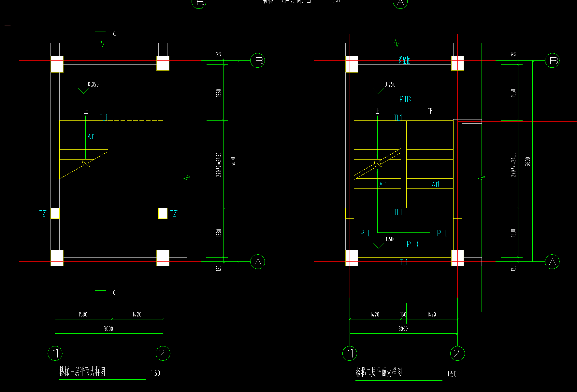Click the 5600 dimension of second-floor plan
The width and height of the screenshot is (577, 392).
click(528, 161)
